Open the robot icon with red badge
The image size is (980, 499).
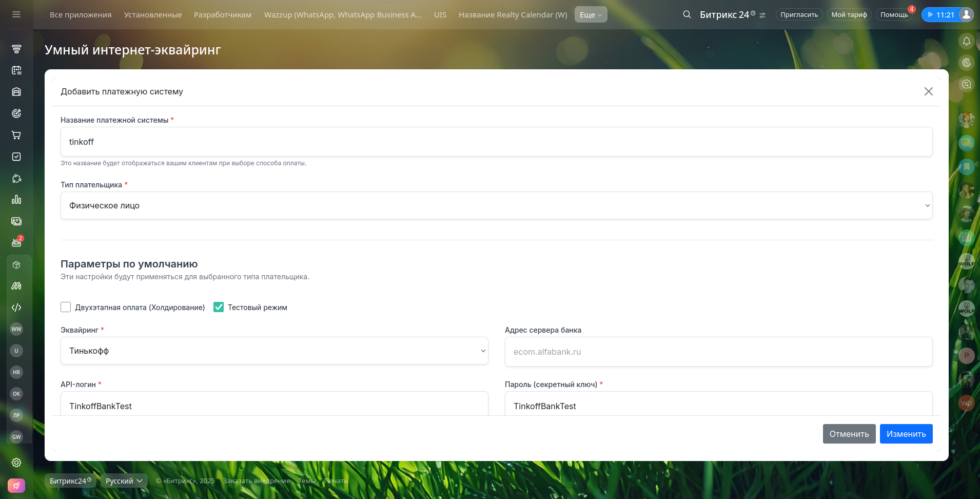point(16,243)
